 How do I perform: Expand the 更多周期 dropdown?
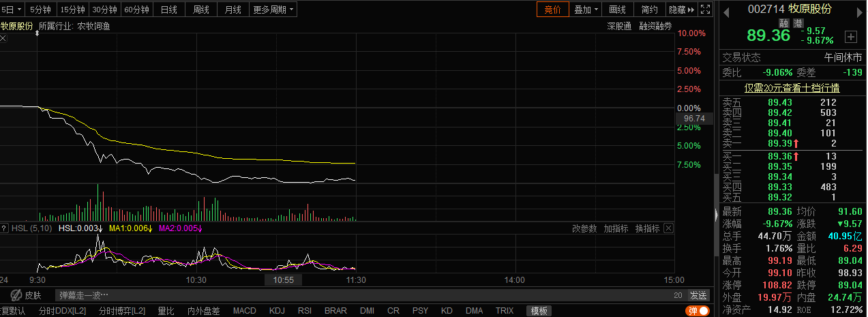[x=273, y=10]
